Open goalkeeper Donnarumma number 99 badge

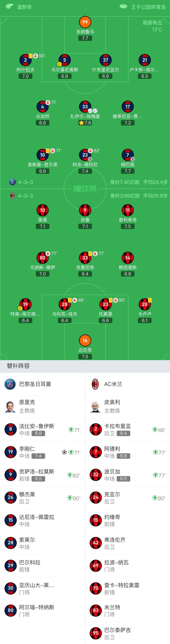[85, 22]
